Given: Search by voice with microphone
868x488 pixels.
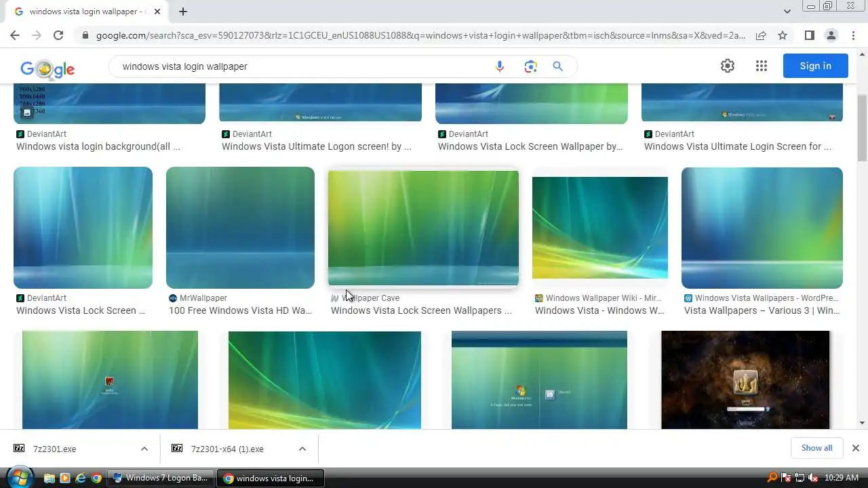Looking at the screenshot, I should pyautogui.click(x=500, y=66).
